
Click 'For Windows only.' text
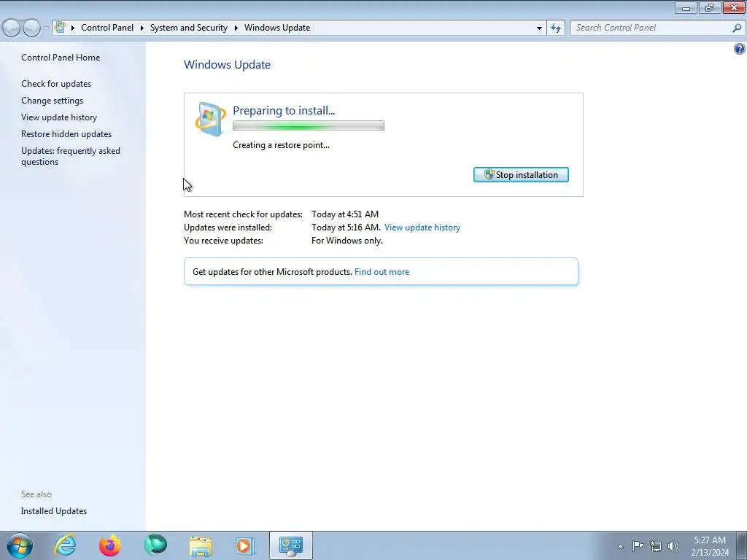[347, 241]
